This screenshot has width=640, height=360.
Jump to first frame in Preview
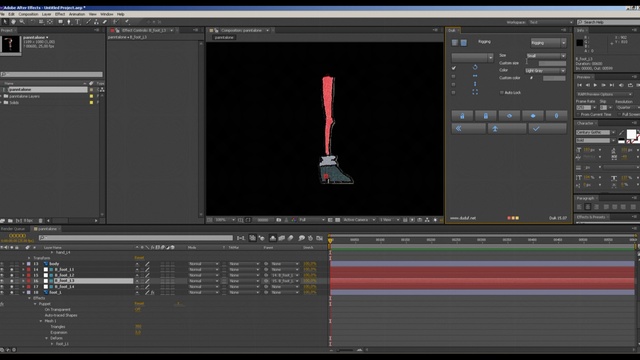[579, 85]
